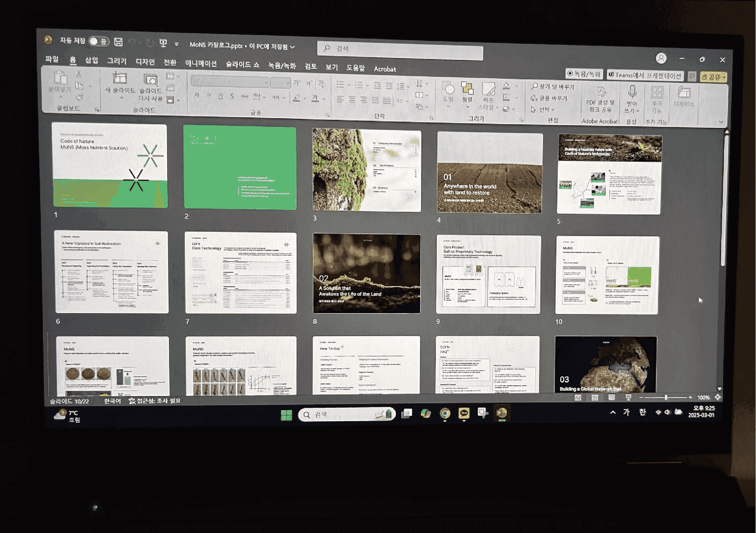Click the Add-ins (추가 기능) icon
This screenshot has height=533, width=756.
pyautogui.click(x=657, y=93)
